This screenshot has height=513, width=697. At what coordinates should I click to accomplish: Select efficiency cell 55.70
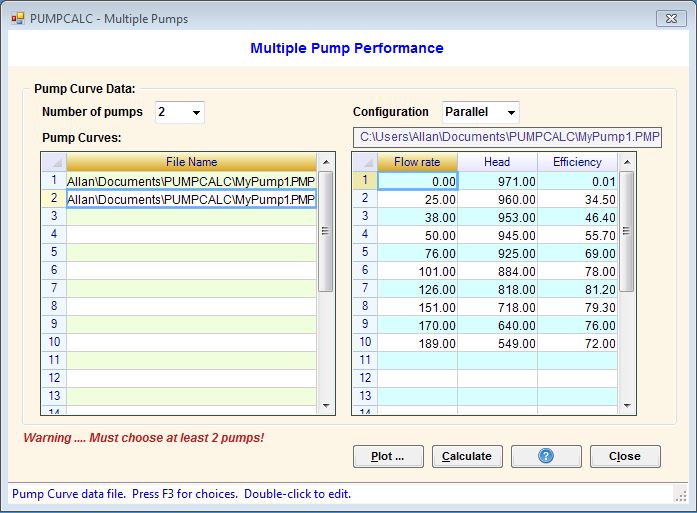577,235
